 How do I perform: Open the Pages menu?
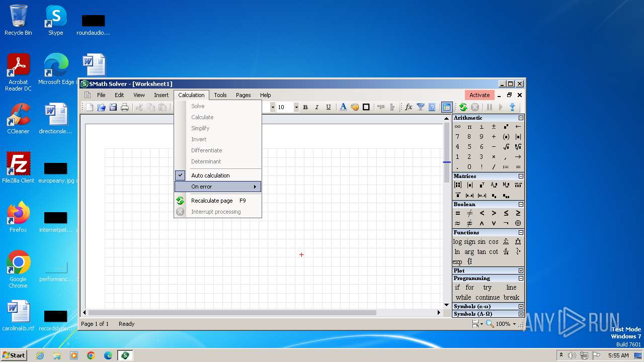[244, 95]
